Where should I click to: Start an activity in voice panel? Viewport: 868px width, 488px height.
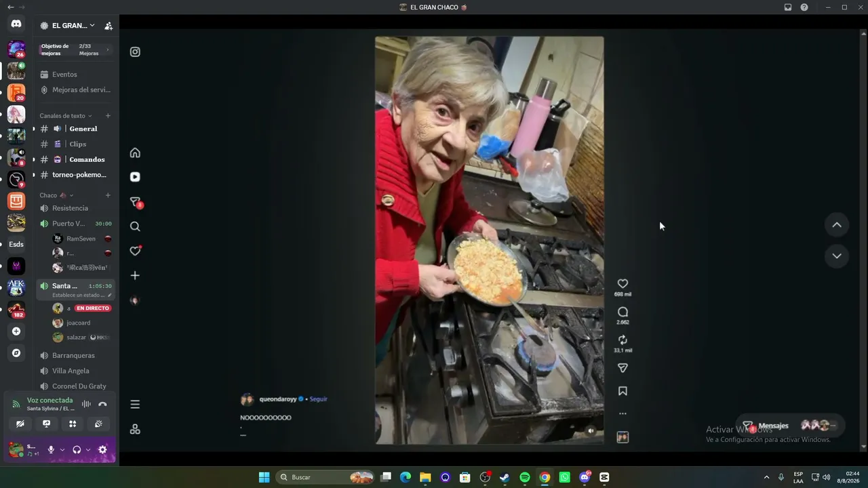(73, 424)
